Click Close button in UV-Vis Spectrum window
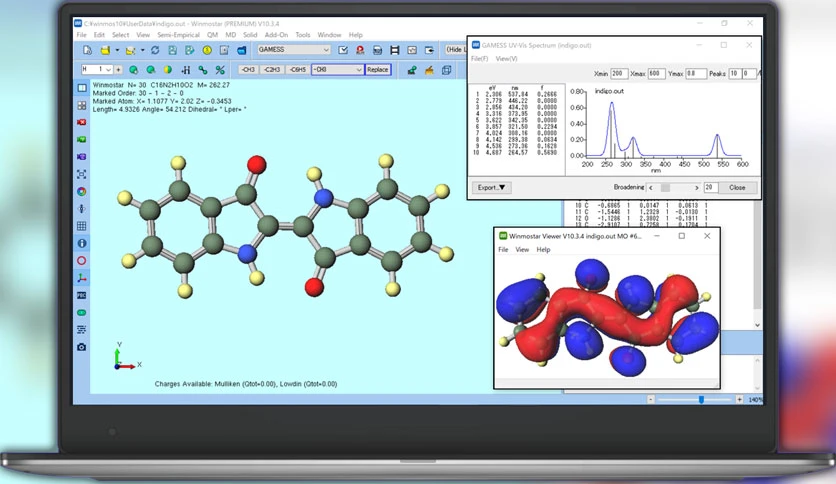 pyautogui.click(x=737, y=187)
